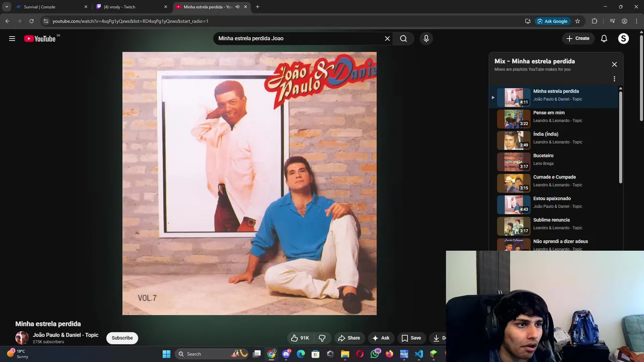Open Windows Start menu

167,354
